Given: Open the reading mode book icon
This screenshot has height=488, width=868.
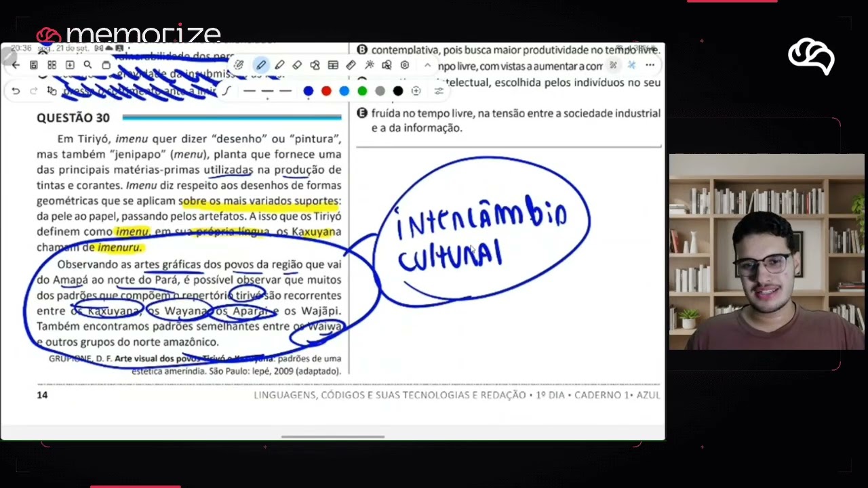Looking at the screenshot, I should (34, 65).
